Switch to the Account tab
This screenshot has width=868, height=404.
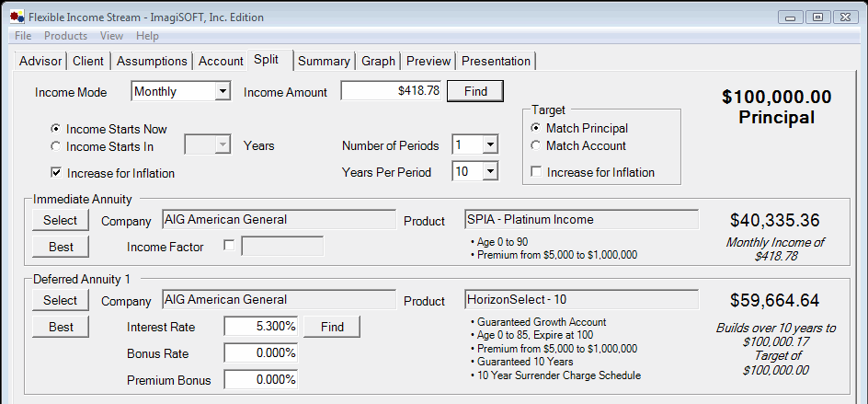[221, 61]
